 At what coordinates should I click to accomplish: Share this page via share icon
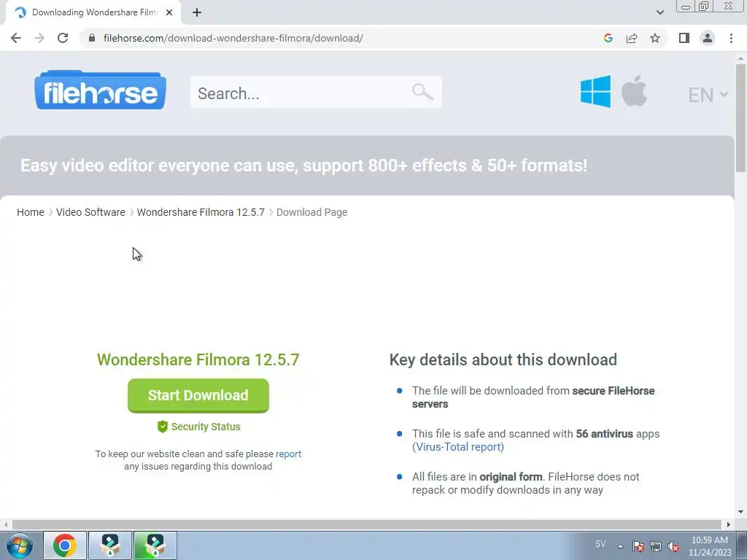point(632,38)
